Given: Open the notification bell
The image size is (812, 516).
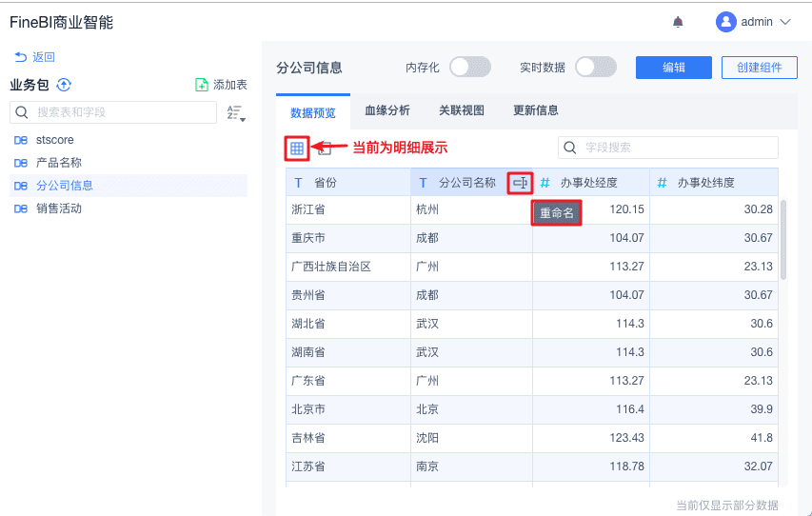Looking at the screenshot, I should (678, 22).
